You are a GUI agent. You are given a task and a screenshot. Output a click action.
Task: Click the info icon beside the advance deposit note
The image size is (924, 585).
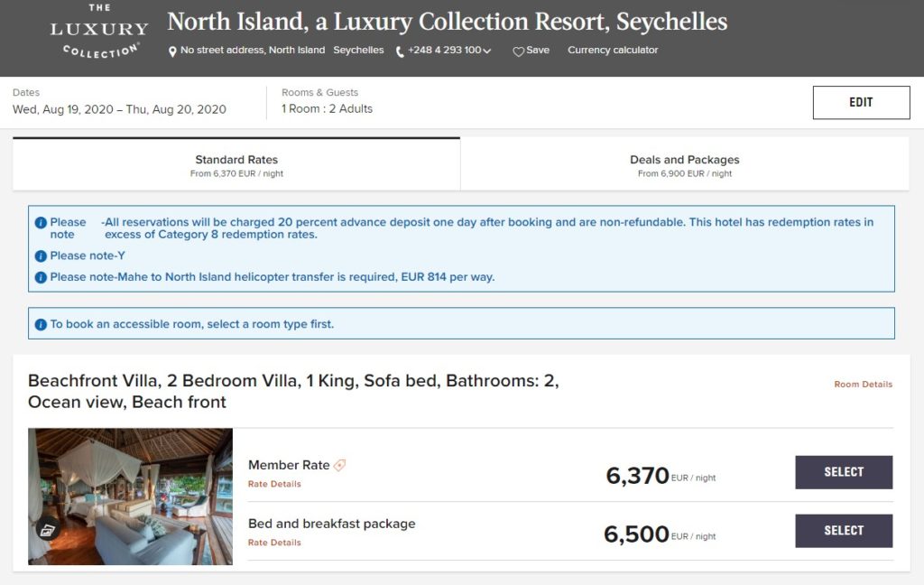(41, 222)
